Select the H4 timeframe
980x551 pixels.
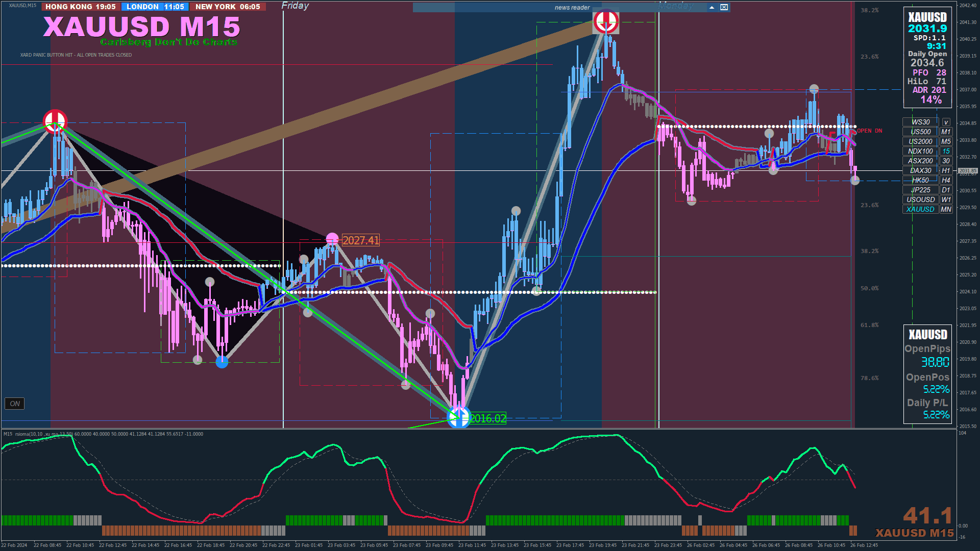[x=946, y=181]
